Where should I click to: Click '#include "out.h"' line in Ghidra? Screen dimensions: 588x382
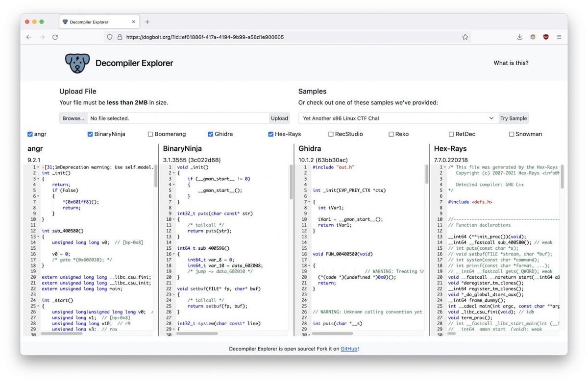tap(333, 167)
